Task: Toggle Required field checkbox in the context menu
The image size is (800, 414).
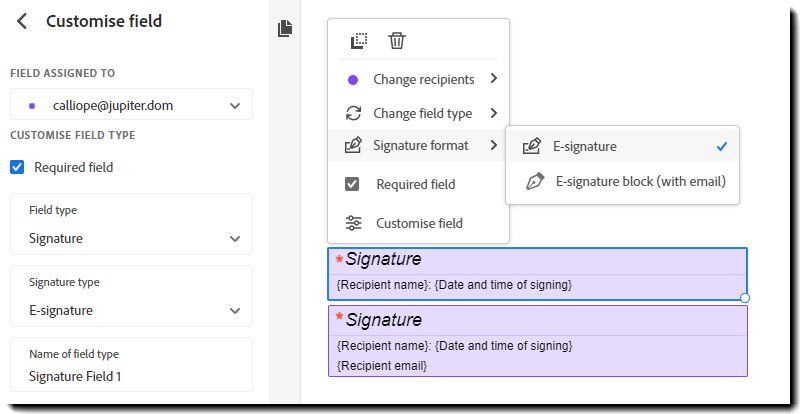Action: click(x=352, y=184)
